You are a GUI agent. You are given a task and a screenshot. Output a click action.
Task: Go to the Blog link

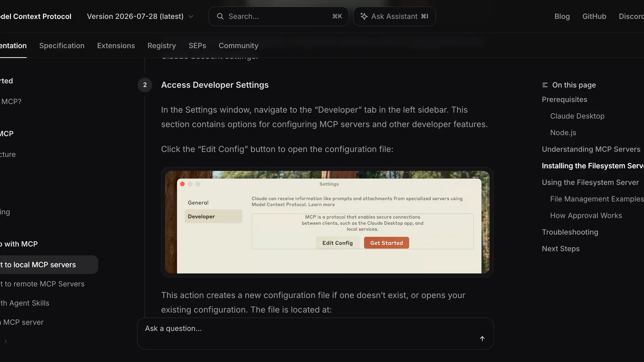[562, 16]
